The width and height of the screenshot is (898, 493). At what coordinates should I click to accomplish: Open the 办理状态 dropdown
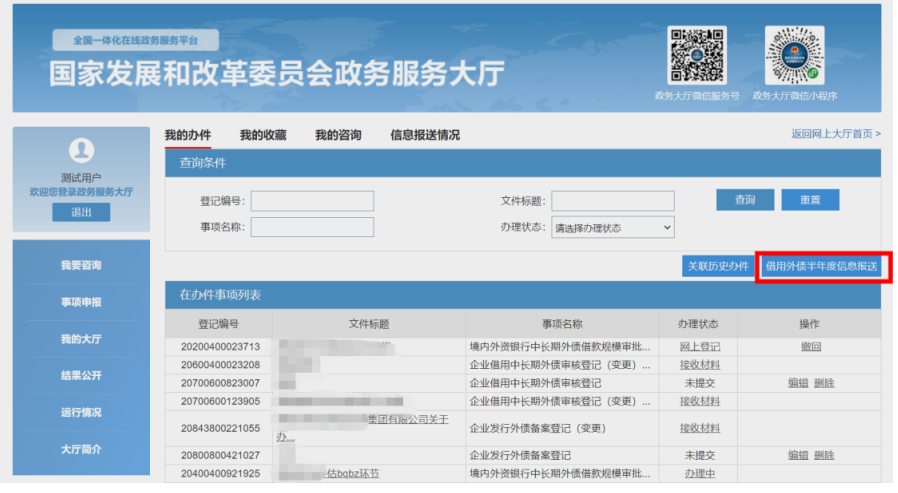[613, 227]
